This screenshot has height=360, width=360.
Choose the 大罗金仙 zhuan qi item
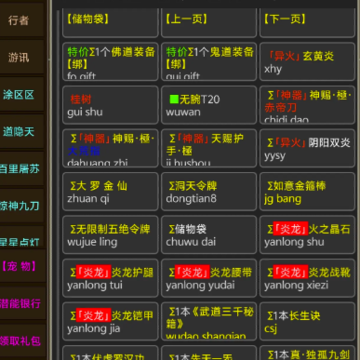[x=110, y=191]
